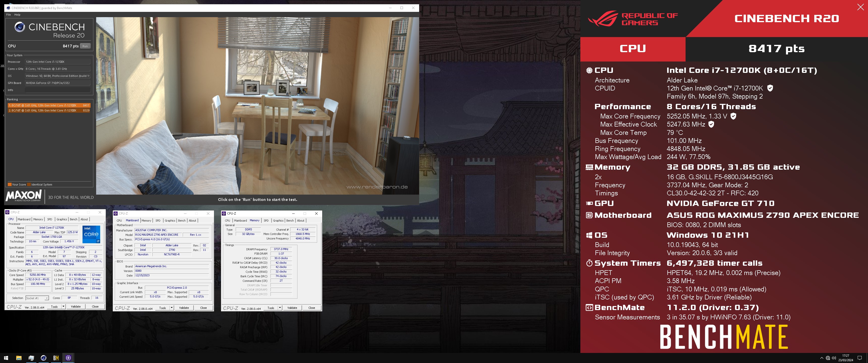This screenshot has height=363, width=868.
Task: Click the CPU-Z icon in the CPU tab window title
Action: click(x=7, y=212)
